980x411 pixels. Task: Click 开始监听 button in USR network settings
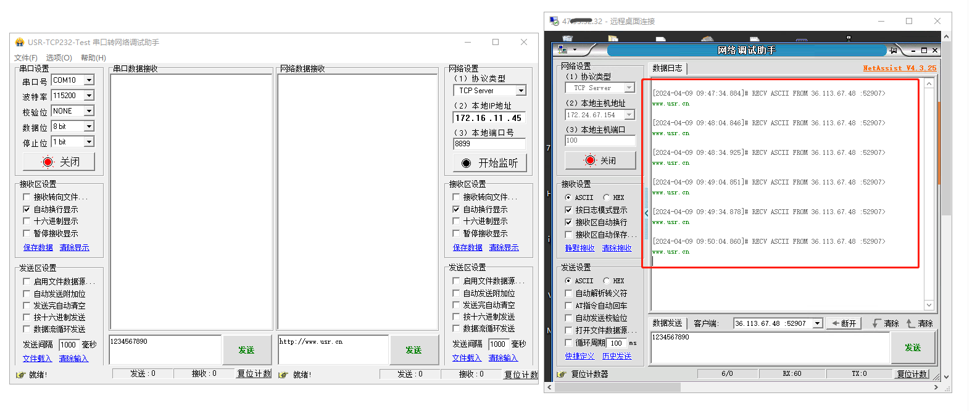[490, 163]
